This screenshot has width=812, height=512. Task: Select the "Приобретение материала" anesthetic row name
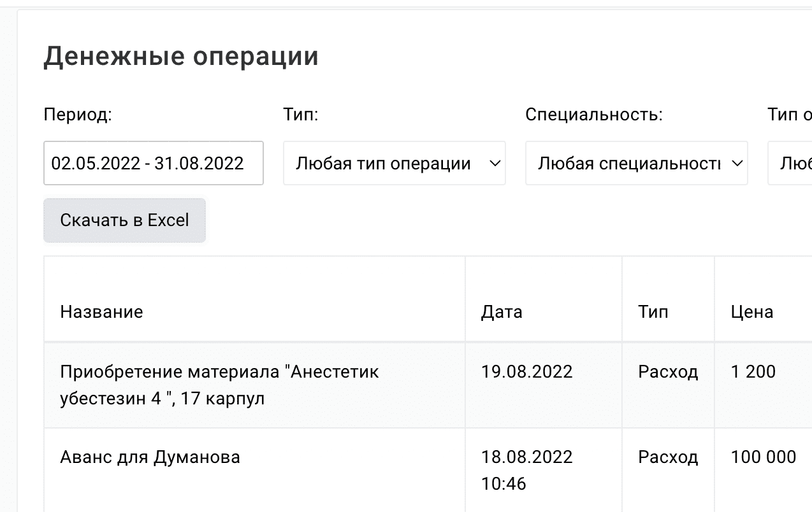[x=219, y=385]
